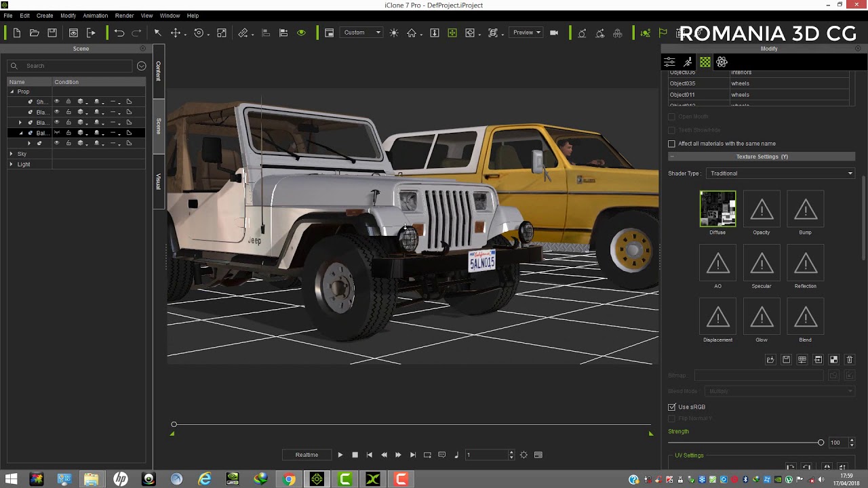Save the project with the floppy disk icon
This screenshot has width=868, height=488.
[52, 33]
